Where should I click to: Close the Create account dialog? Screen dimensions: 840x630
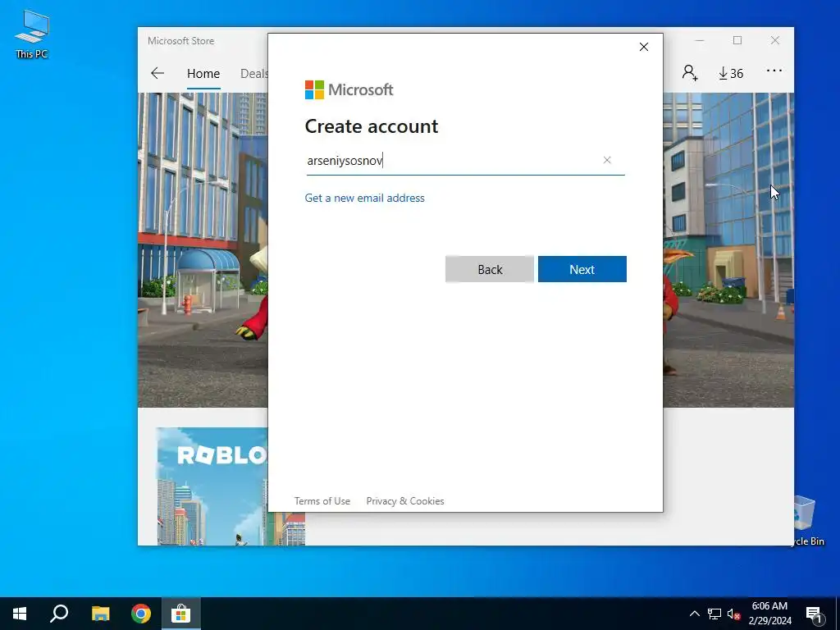[x=643, y=47]
